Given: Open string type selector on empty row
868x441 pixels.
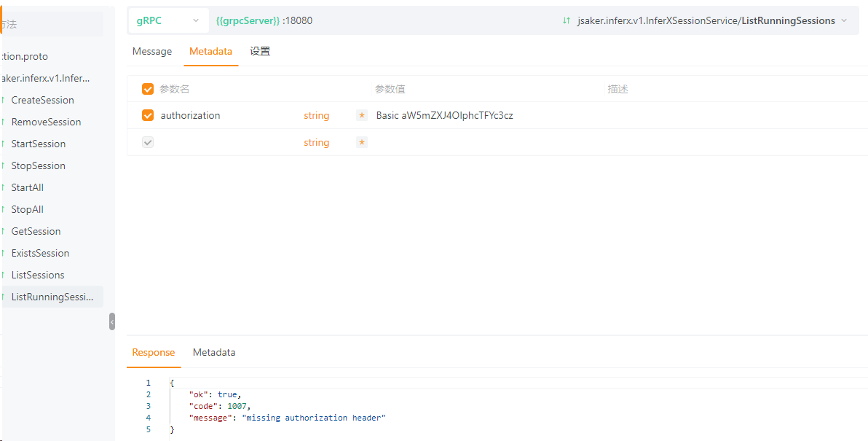Looking at the screenshot, I should (x=316, y=143).
